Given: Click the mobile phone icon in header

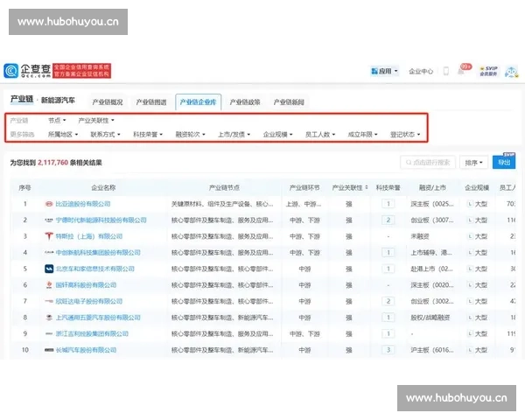Looking at the screenshot, I should click(446, 71).
